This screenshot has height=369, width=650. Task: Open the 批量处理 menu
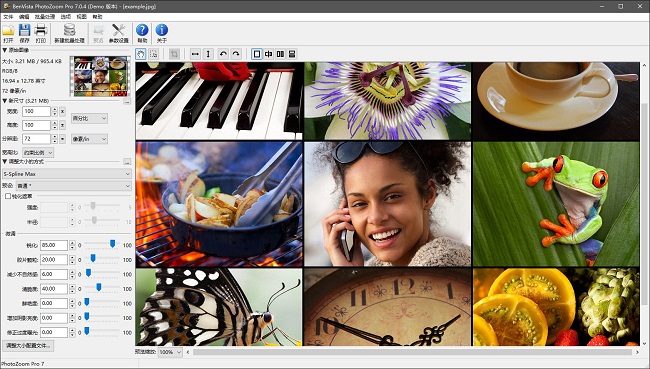point(45,17)
